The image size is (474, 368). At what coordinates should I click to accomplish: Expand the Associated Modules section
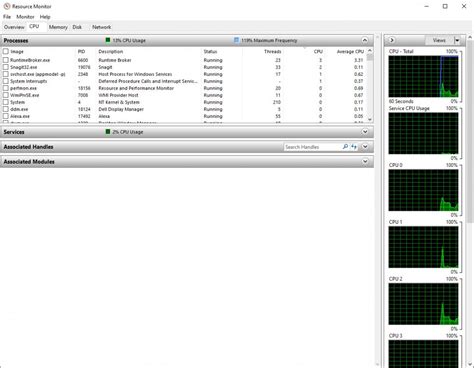click(x=365, y=162)
